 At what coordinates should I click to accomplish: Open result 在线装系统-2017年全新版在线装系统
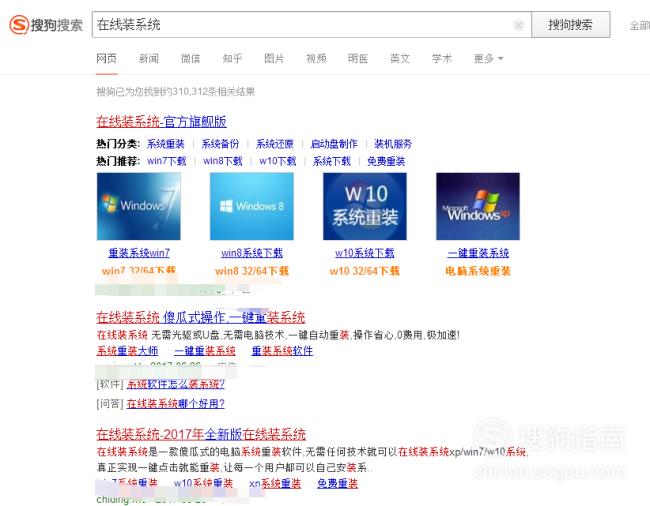(x=201, y=434)
